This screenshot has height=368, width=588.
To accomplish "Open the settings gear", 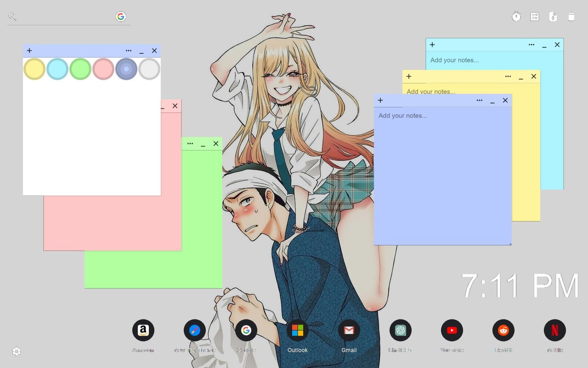I will click(x=17, y=351).
